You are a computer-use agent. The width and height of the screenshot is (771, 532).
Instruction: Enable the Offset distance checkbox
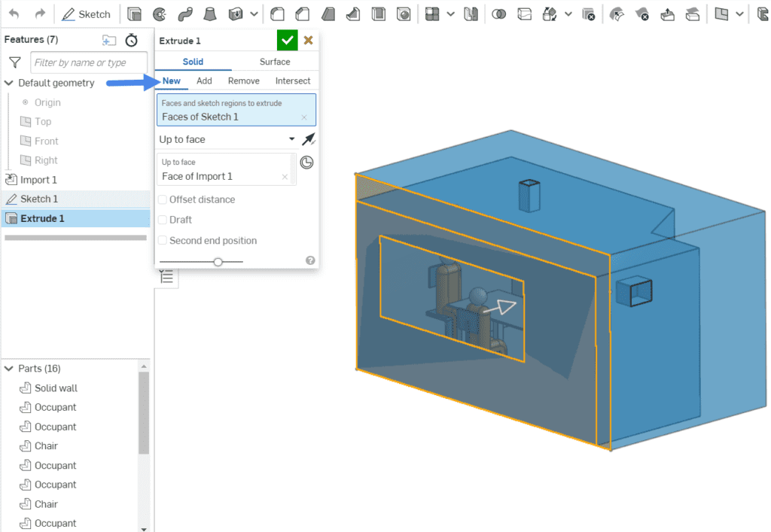tap(162, 199)
